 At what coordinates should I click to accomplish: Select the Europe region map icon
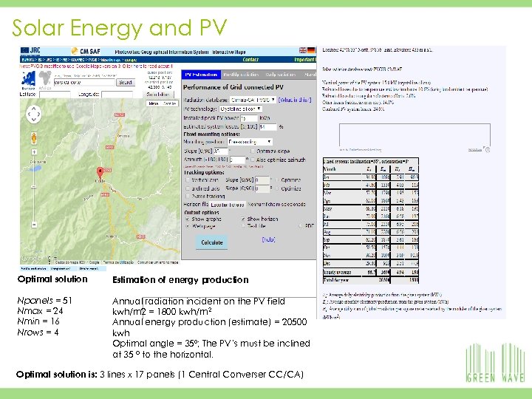[x=29, y=78]
